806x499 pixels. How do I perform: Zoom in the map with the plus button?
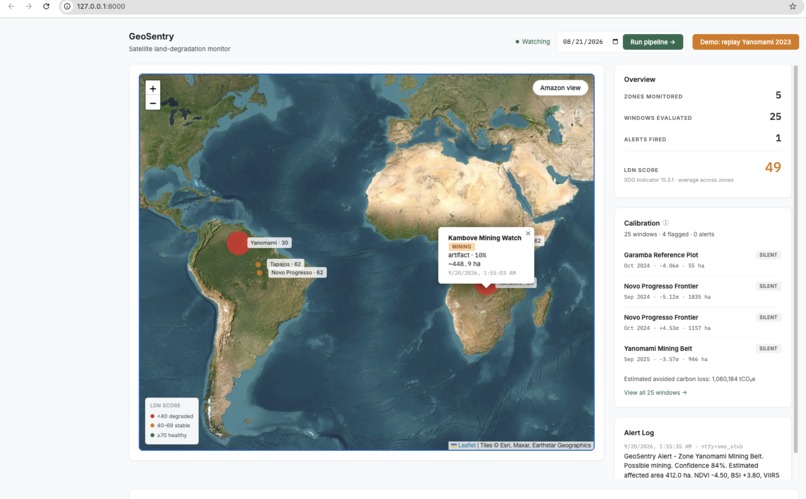point(153,88)
